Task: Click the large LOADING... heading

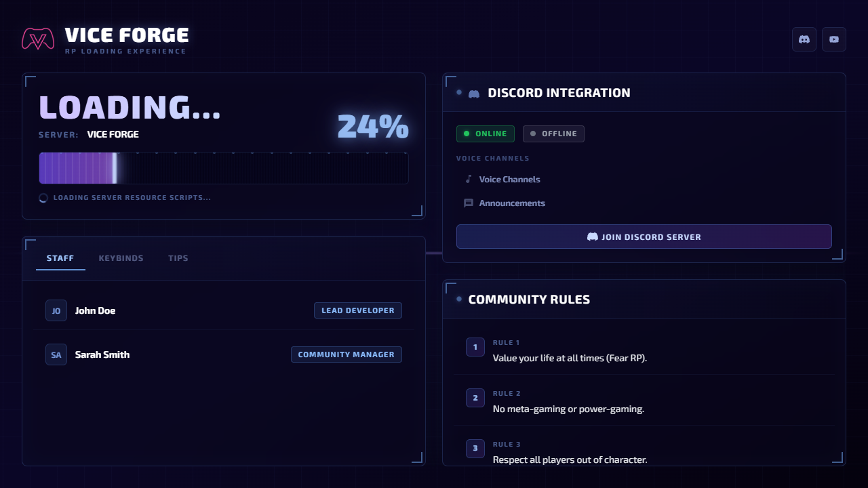Action: point(130,107)
